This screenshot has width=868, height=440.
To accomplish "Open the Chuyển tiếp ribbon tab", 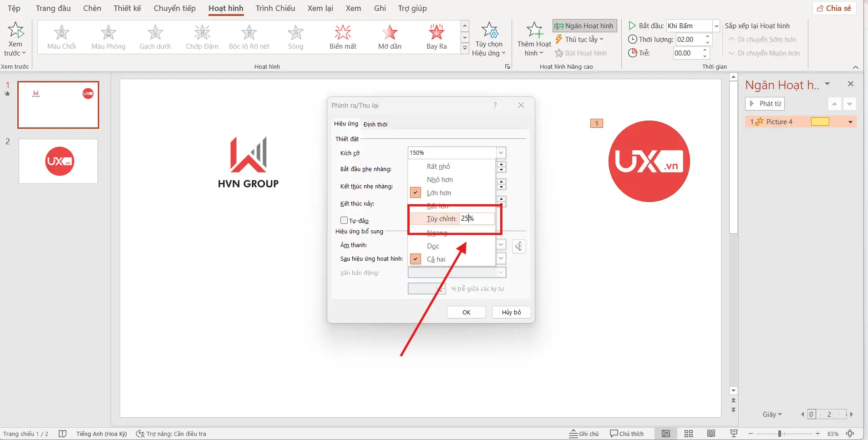I will pyautogui.click(x=174, y=8).
